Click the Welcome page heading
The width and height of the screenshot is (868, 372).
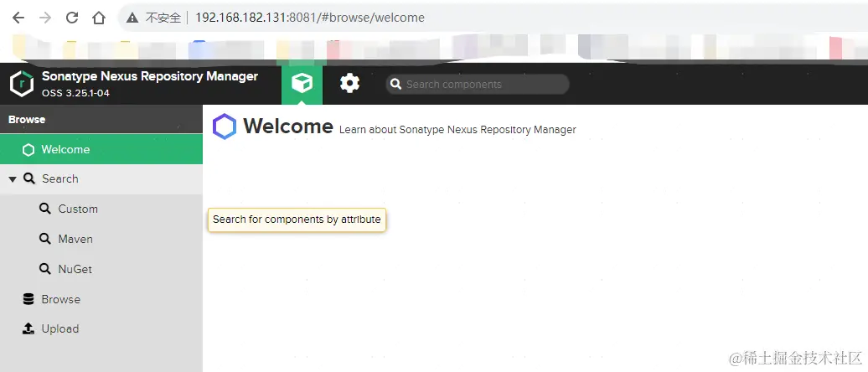click(288, 127)
